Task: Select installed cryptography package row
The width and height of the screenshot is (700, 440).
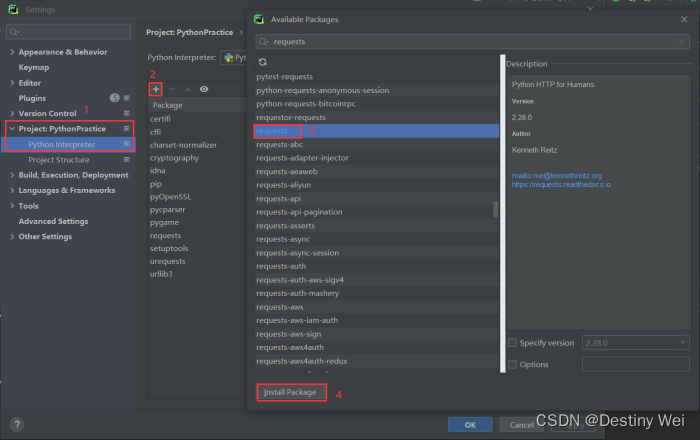Action: [x=197, y=158]
